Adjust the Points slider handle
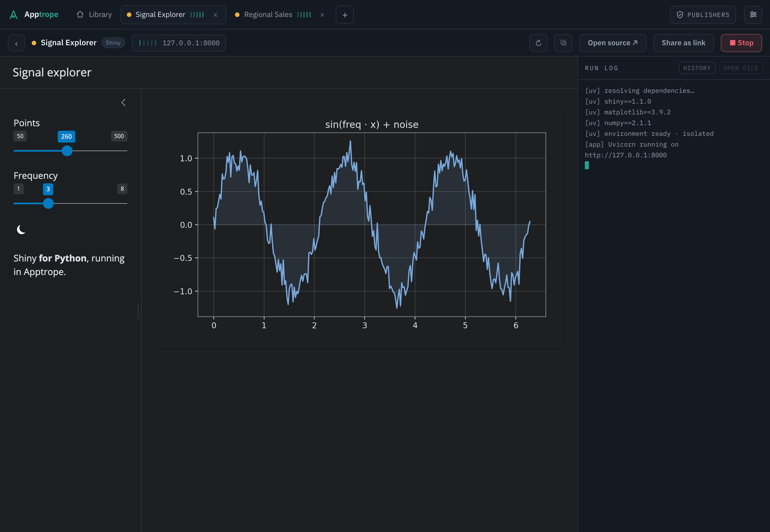The width and height of the screenshot is (770, 532). (67, 151)
